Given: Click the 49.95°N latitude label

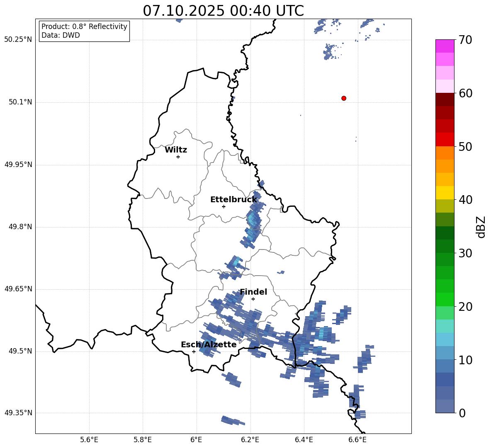Looking at the screenshot, I should tap(18, 164).
